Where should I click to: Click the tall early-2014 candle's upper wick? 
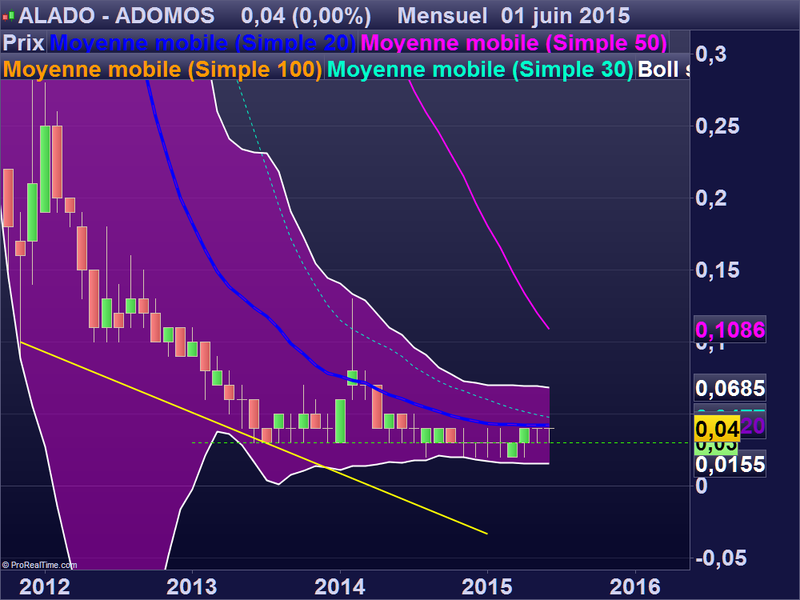click(x=353, y=334)
